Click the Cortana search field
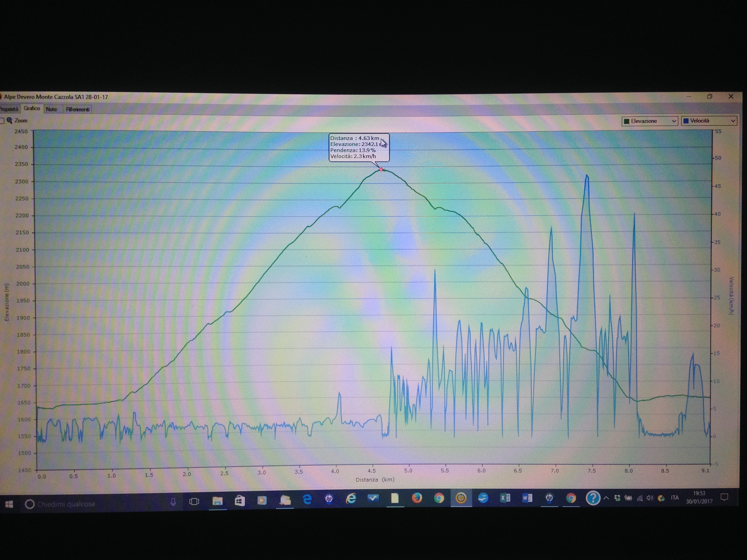The width and height of the screenshot is (747, 560). [98, 504]
